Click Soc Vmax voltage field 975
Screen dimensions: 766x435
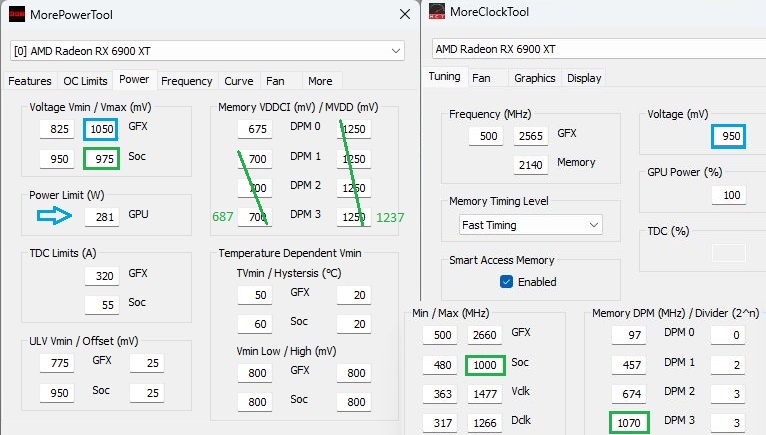point(102,159)
